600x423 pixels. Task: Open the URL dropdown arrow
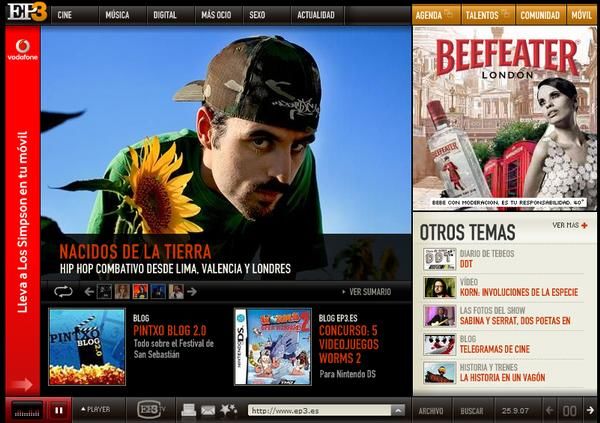[398, 411]
